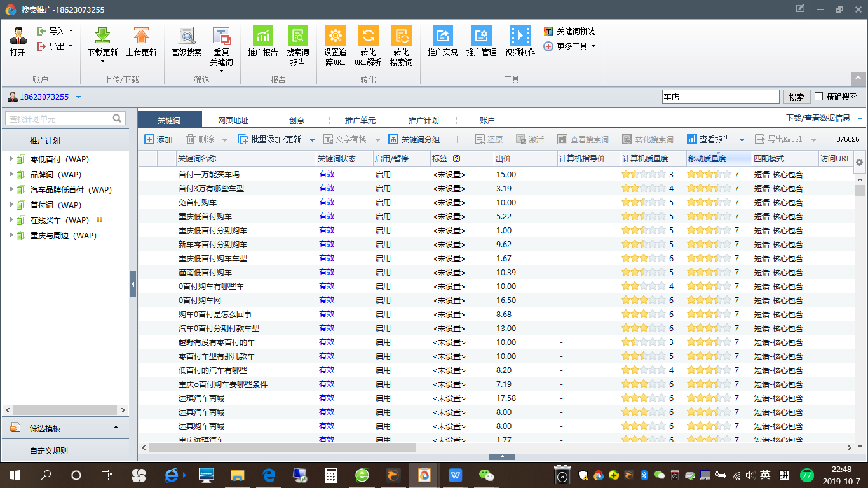The height and width of the screenshot is (488, 868).
Task: Expand the 重庆与周边 (WAP) tree node
Action: (11, 235)
